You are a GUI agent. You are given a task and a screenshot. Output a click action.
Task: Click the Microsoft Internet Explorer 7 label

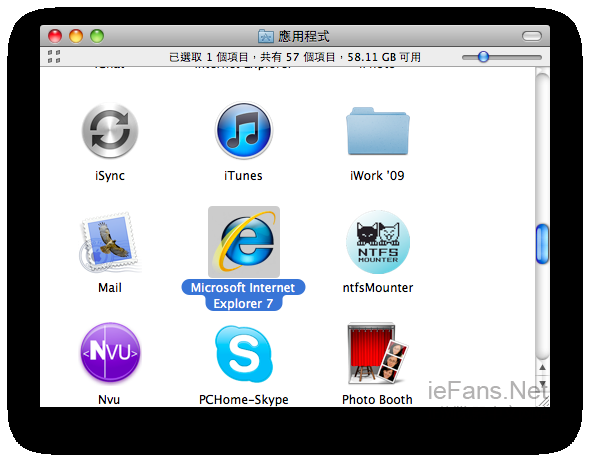coord(243,295)
